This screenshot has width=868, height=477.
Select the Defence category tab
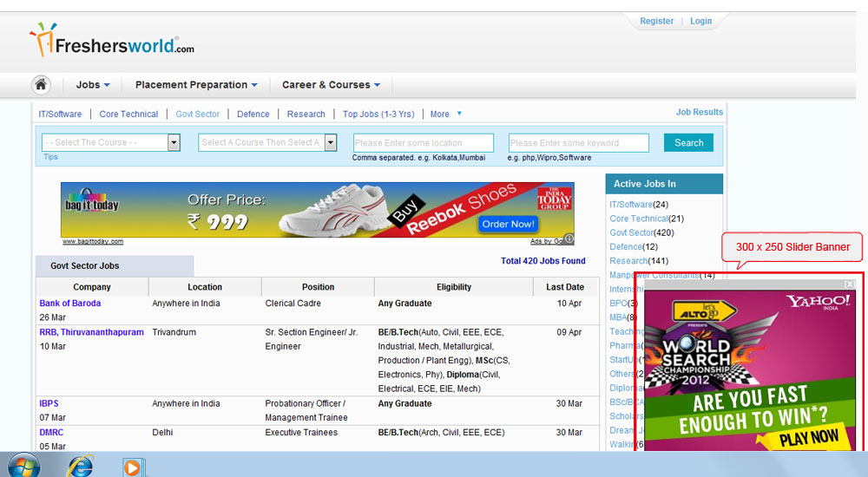click(253, 114)
